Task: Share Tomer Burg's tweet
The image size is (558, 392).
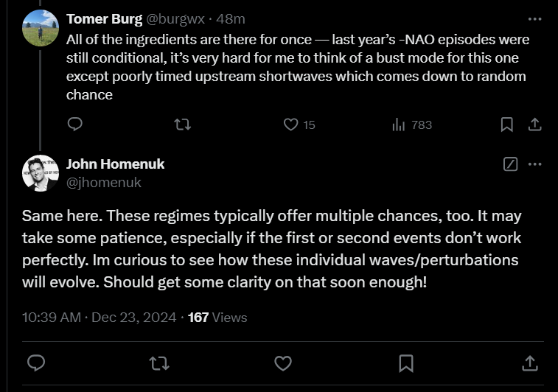Action: [534, 125]
